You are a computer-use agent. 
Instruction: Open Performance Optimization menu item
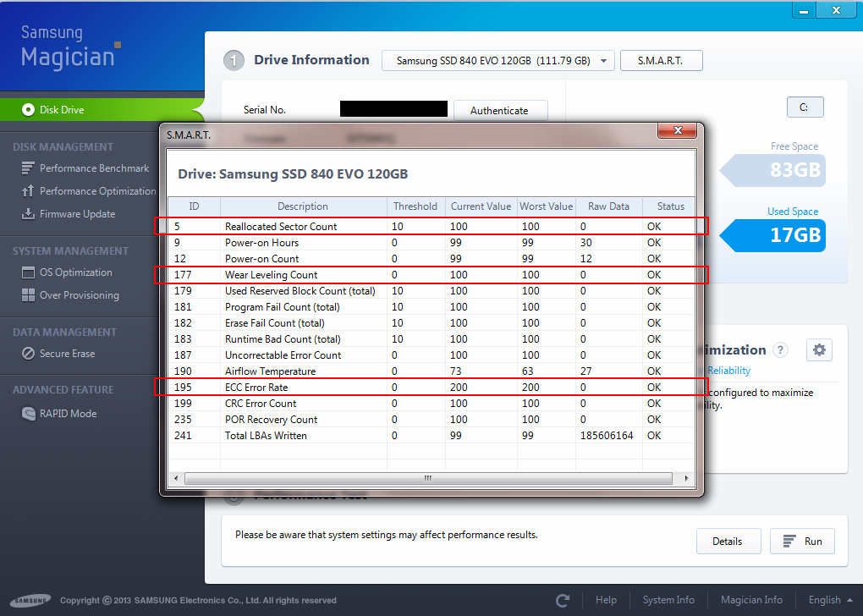point(97,191)
